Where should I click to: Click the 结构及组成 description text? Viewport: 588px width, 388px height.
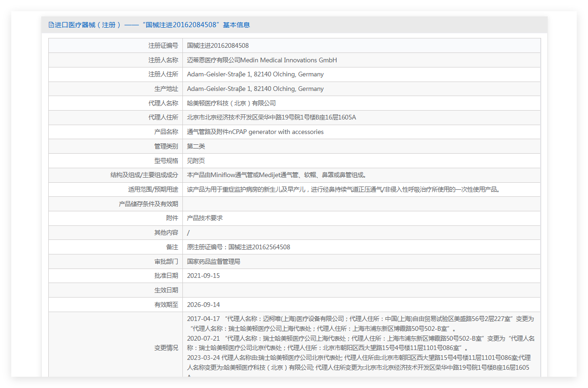(x=278, y=175)
